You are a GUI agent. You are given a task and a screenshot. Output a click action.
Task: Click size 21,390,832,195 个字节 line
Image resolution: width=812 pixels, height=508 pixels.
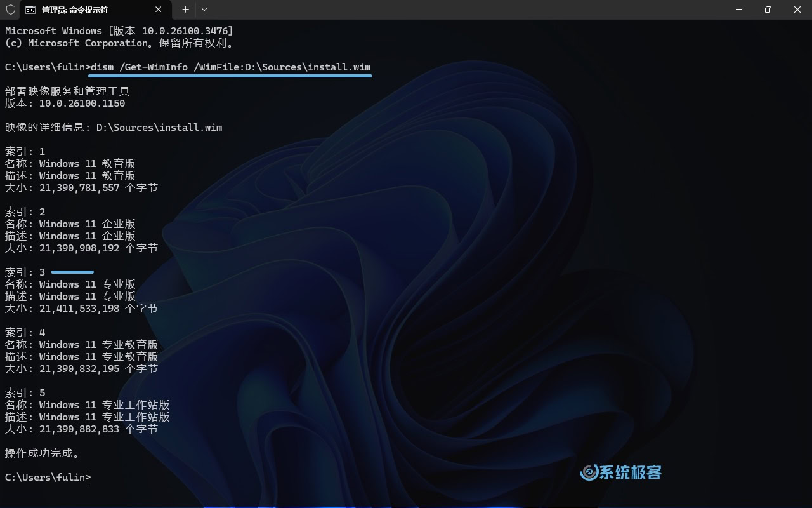click(x=82, y=369)
